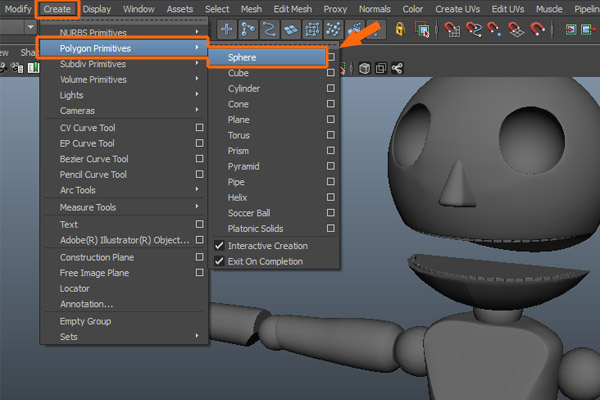Choose the Torus primitive
The width and height of the screenshot is (600, 400).
point(238,135)
